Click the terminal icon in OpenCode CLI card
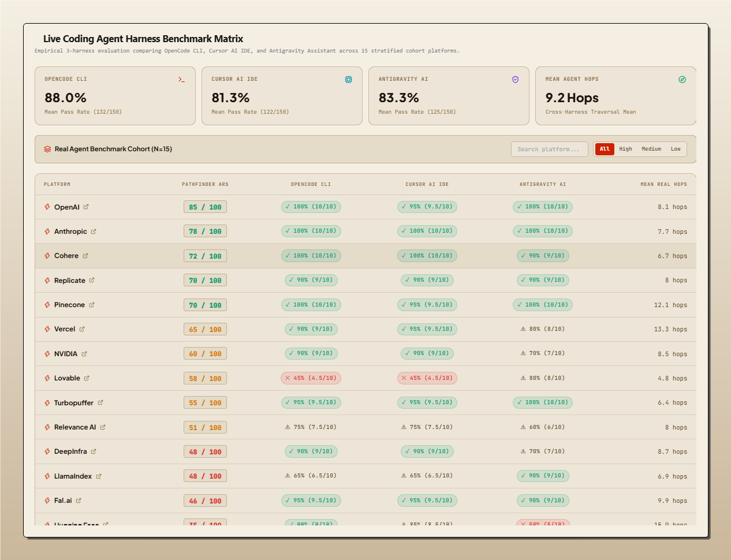 (x=181, y=80)
